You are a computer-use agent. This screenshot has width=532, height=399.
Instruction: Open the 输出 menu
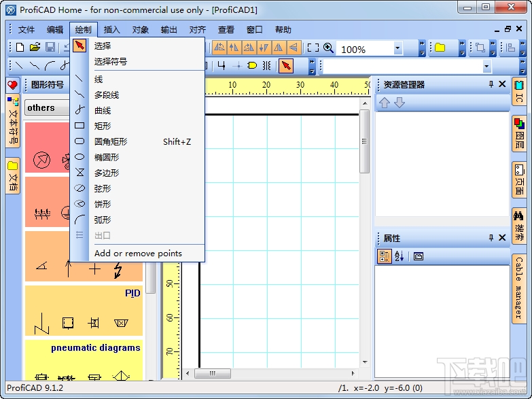click(x=169, y=30)
